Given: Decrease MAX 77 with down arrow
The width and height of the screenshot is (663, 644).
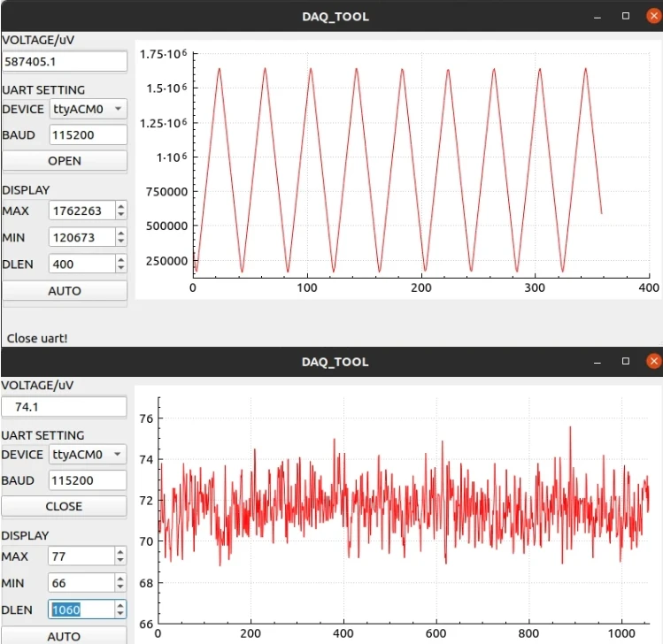Looking at the screenshot, I should click(120, 560).
